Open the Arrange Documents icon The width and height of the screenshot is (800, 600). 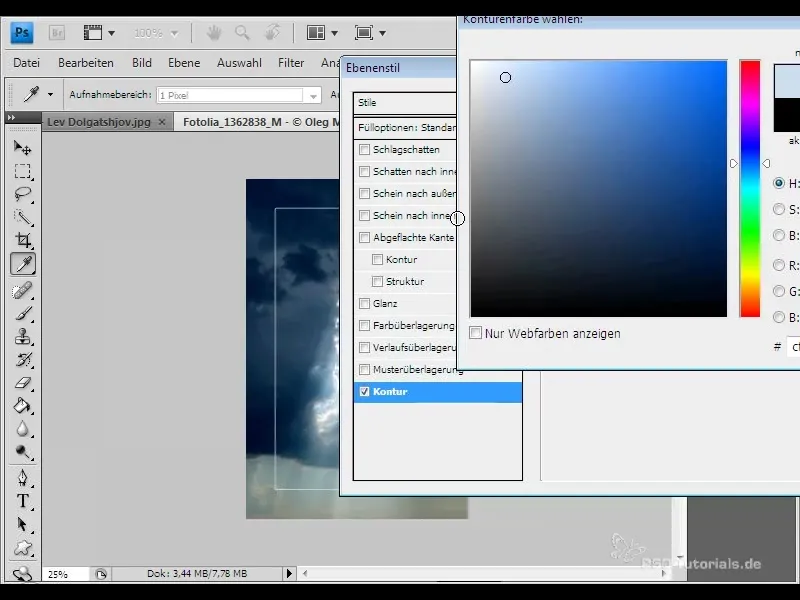tap(315, 33)
